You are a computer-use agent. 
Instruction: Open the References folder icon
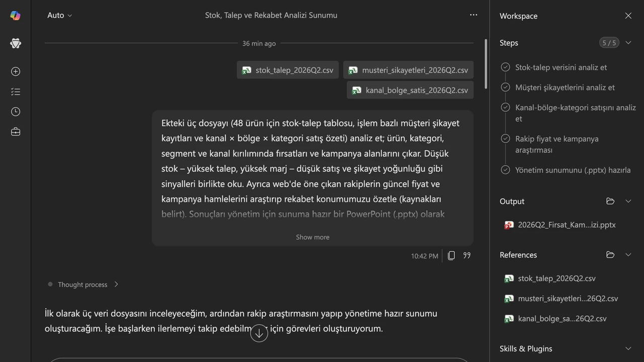click(610, 255)
